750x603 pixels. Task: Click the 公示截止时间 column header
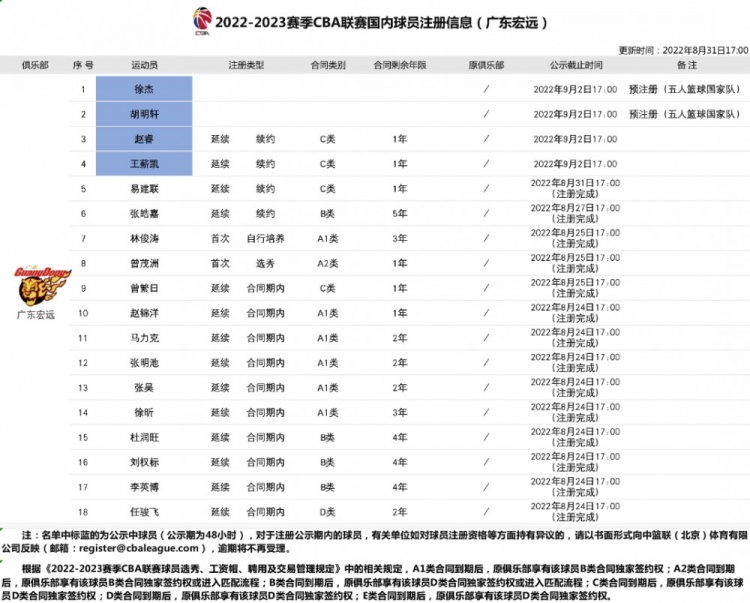576,65
